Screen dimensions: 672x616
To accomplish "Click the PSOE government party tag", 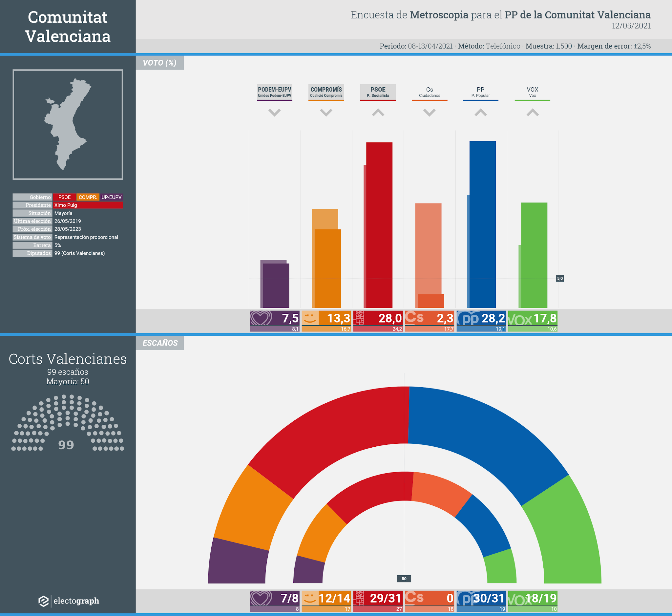I will (64, 197).
